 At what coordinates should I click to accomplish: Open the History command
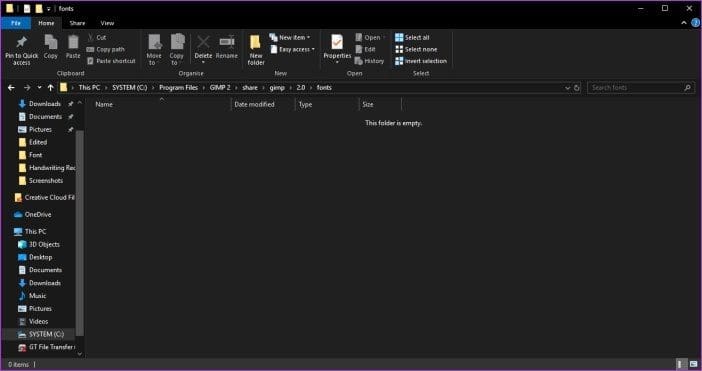point(369,61)
